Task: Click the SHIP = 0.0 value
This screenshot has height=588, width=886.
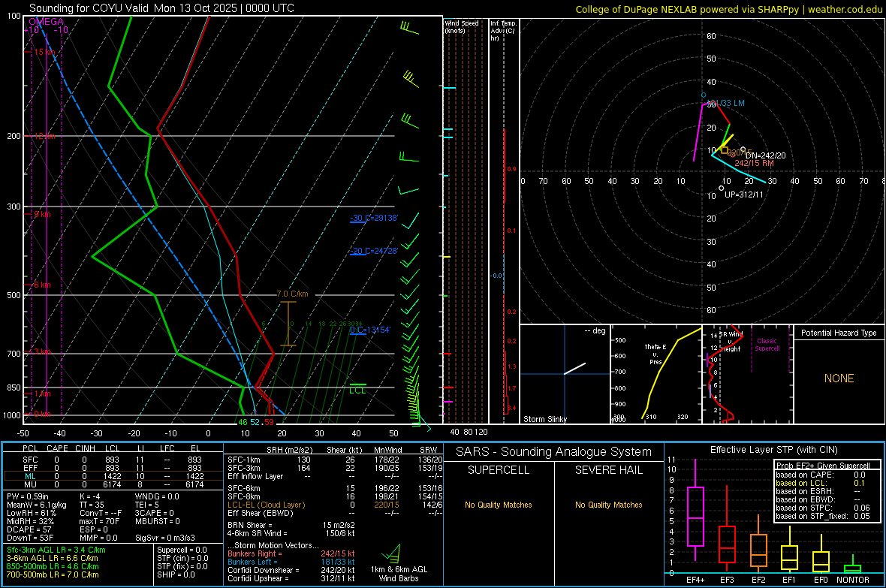Action: pos(176,574)
